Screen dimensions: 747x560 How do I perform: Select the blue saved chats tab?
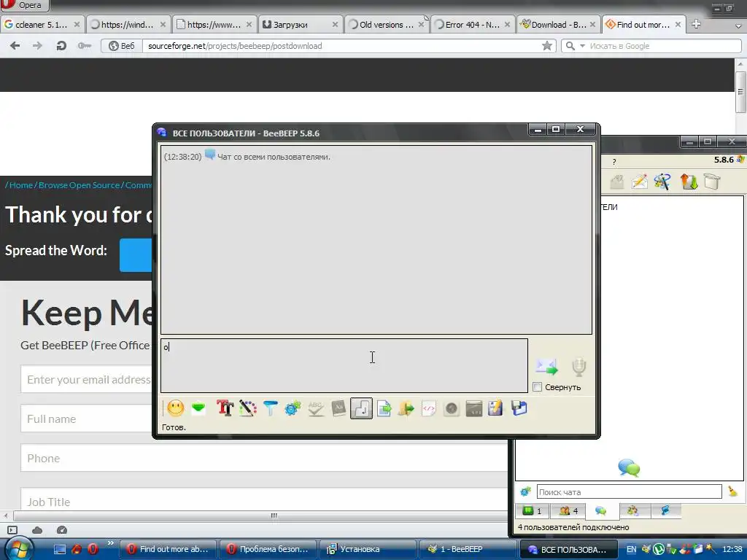click(x=665, y=511)
